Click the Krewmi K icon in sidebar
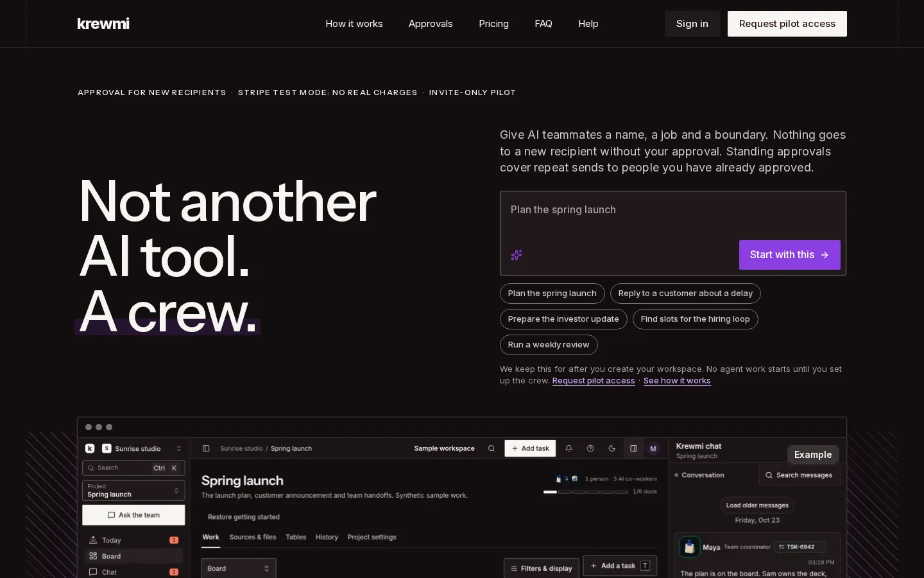This screenshot has height=578, width=924. [x=90, y=448]
